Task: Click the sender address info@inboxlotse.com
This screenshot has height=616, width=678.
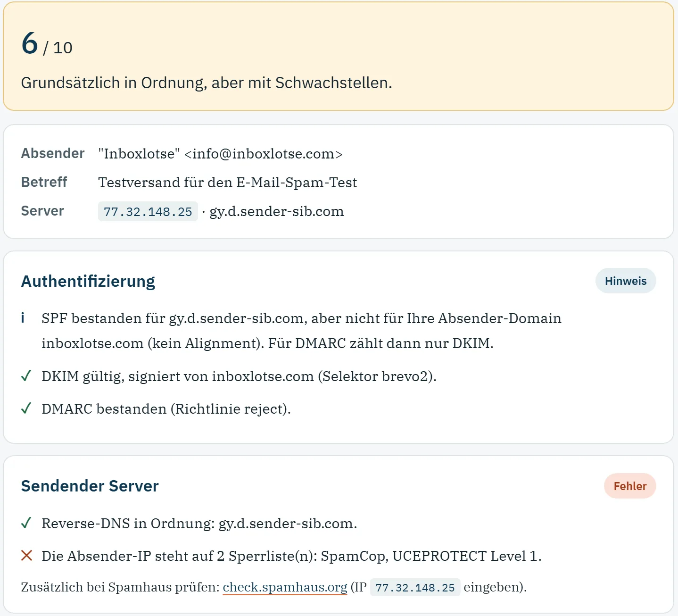Action: [264, 154]
